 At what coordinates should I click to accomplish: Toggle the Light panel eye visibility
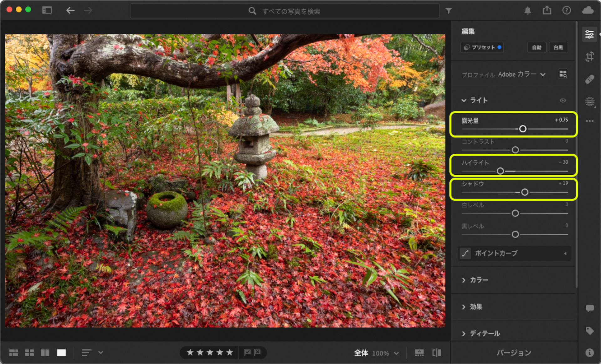point(563,100)
